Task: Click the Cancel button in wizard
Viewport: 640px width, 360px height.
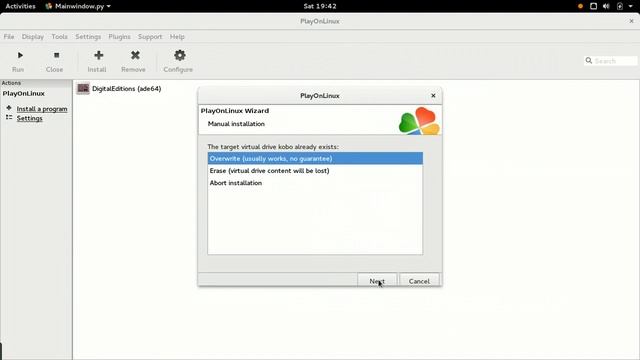Action: tap(419, 280)
